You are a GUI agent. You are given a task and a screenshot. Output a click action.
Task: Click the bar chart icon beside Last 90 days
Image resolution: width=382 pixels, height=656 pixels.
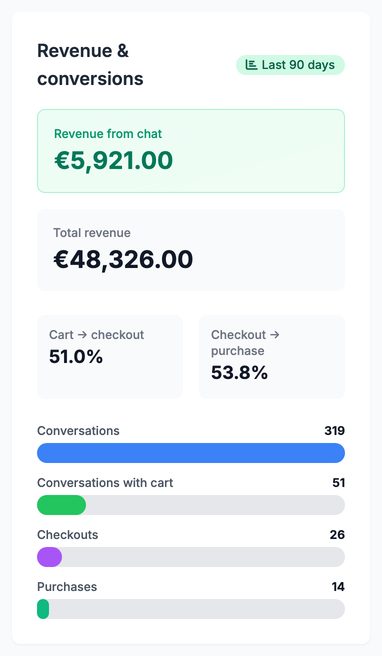click(251, 65)
